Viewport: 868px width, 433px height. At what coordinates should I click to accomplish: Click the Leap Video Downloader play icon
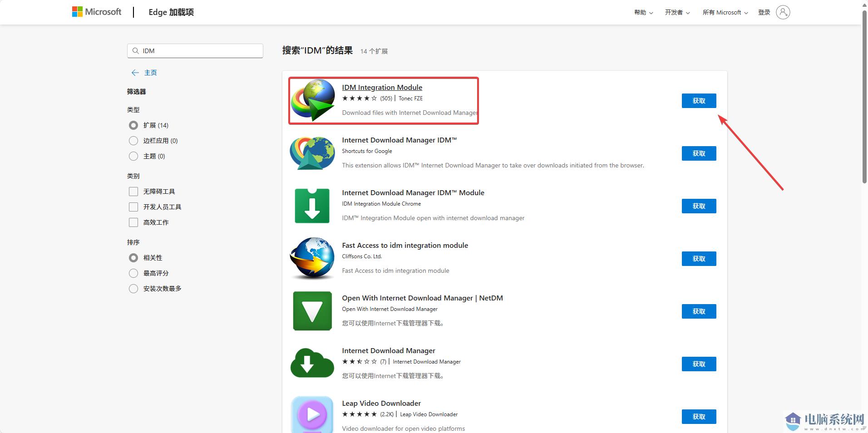(312, 414)
